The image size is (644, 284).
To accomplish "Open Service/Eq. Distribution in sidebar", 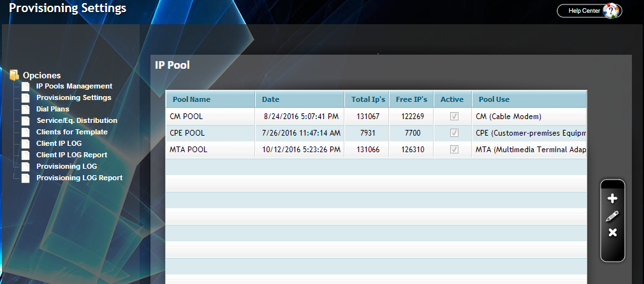I will (x=77, y=121).
